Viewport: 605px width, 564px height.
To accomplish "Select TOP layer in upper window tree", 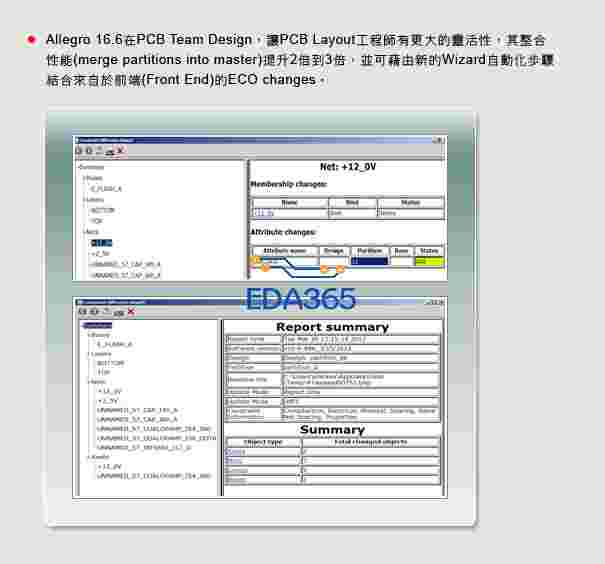I will (96, 221).
